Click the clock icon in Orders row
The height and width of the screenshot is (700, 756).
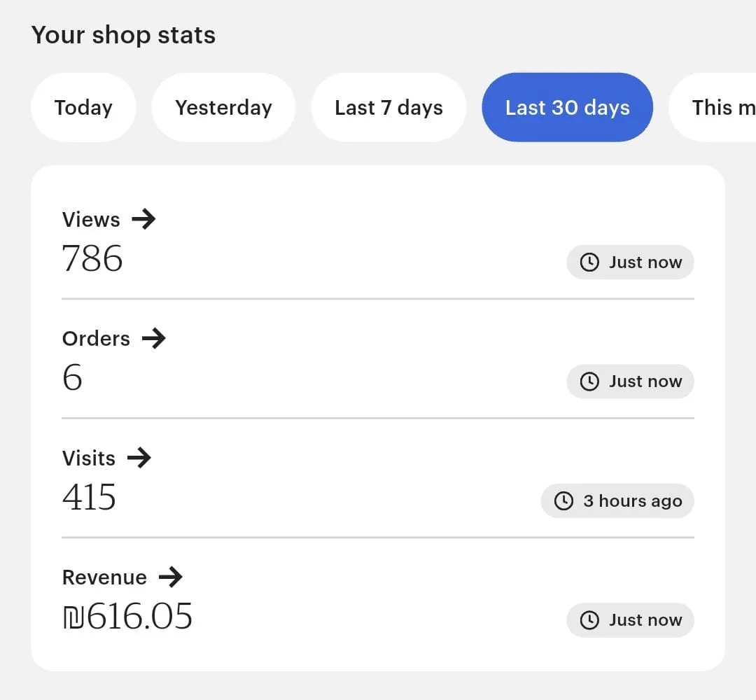pyautogui.click(x=590, y=381)
